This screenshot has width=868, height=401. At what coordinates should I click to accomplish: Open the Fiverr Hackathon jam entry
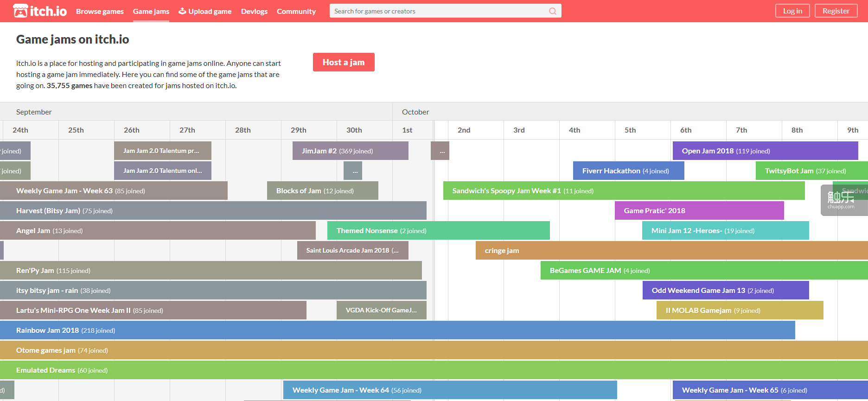pos(629,171)
